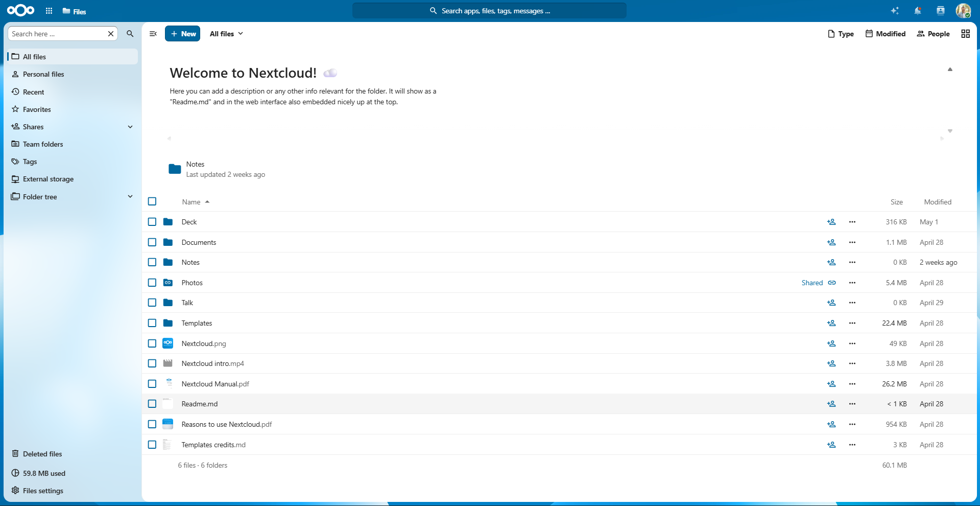The width and height of the screenshot is (980, 506).
Task: Open actions menu for Notes folder
Action: (x=852, y=262)
